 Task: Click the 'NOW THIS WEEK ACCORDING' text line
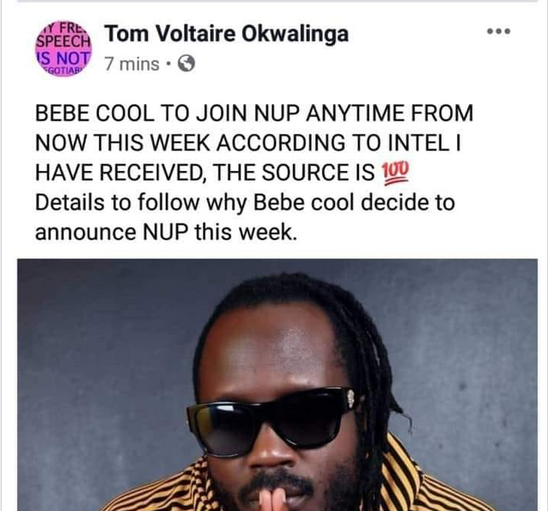pos(248,143)
